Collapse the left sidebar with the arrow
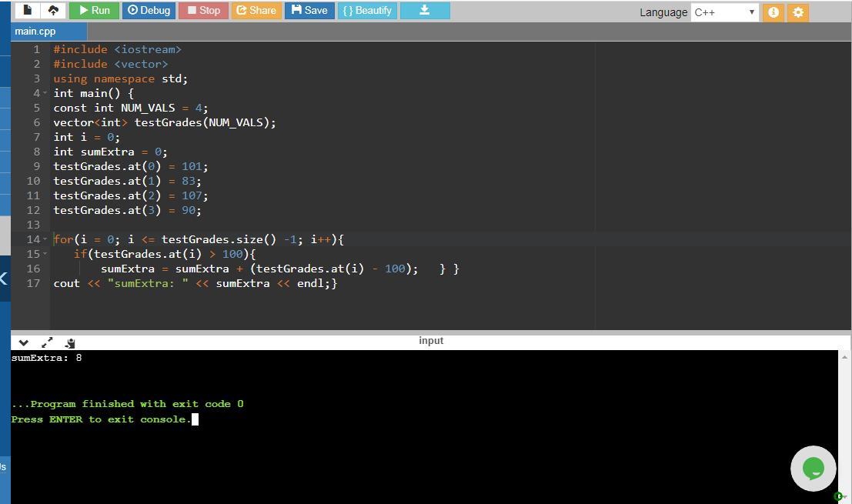852x504 pixels. tap(4, 279)
